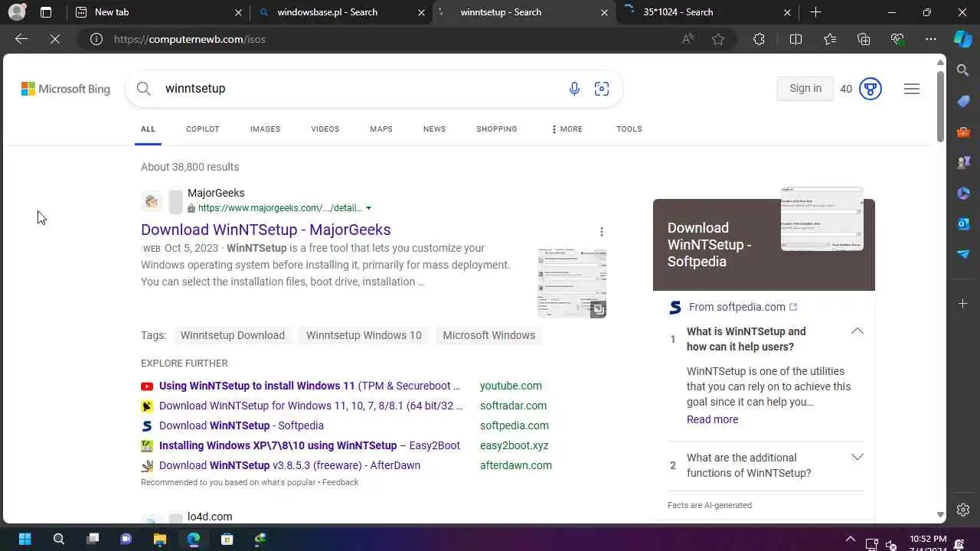980x551 pixels.
Task: Open the sidebar Tools briefcase icon
Action: 963,132
